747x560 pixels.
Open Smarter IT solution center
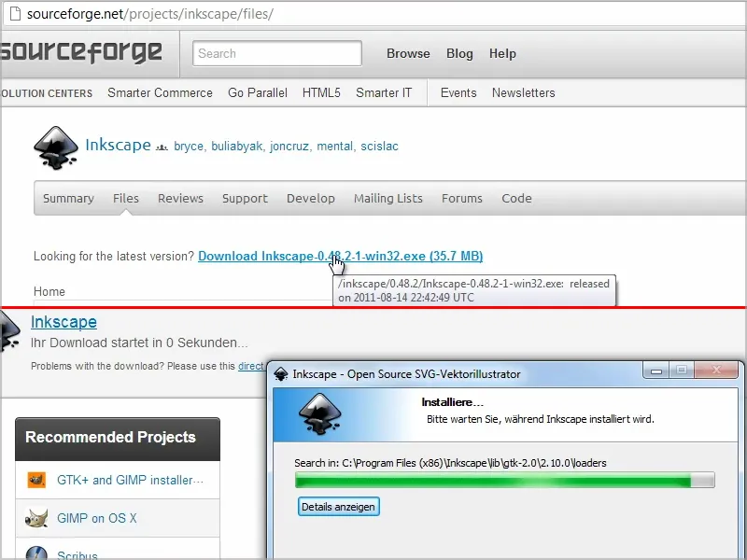click(384, 92)
